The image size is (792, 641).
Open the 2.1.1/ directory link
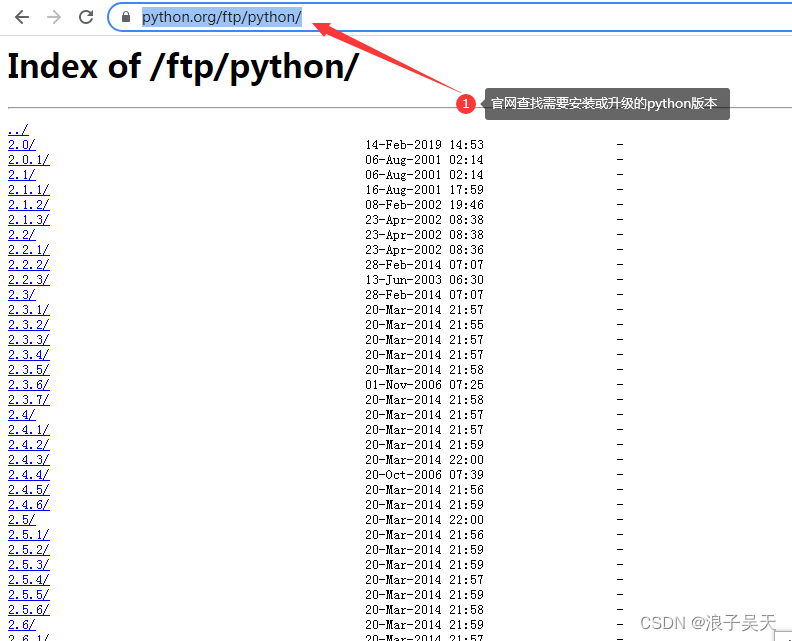29,190
